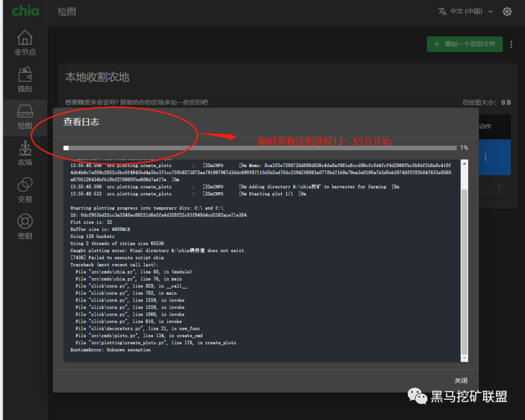Image resolution: width=525 pixels, height=420 pixels.
Task: Click the translate language icon
Action: pos(442,11)
